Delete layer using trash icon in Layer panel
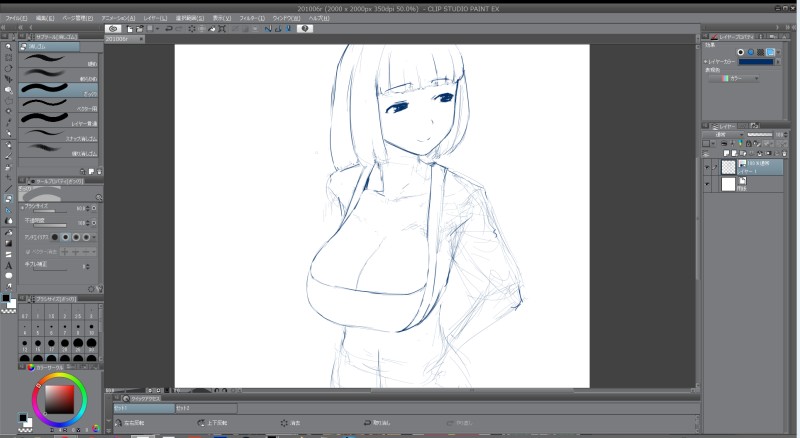 point(784,153)
